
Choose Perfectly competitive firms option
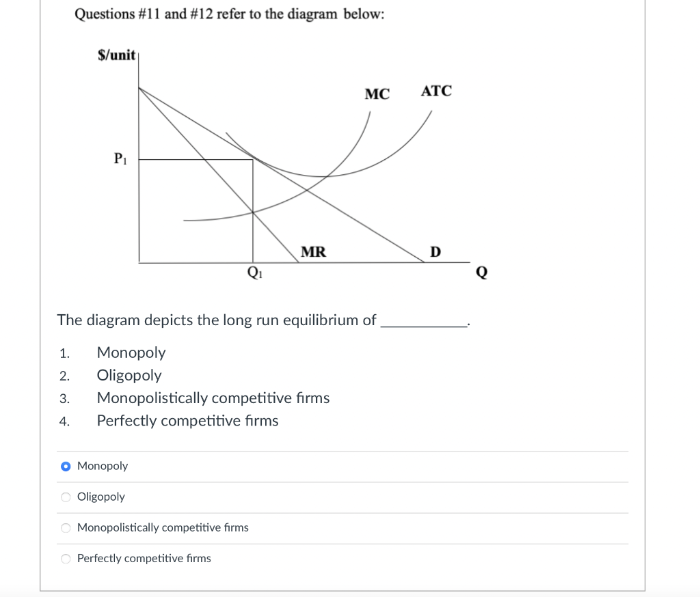(66, 558)
